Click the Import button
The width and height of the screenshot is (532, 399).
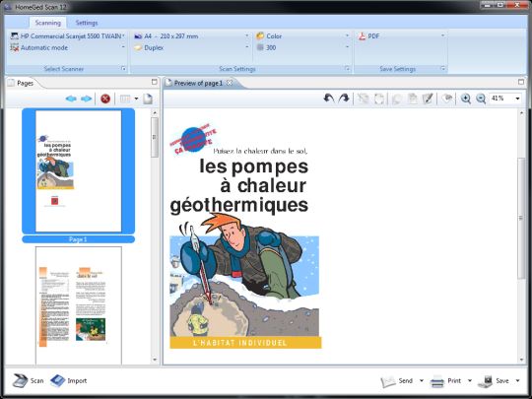coord(69,380)
